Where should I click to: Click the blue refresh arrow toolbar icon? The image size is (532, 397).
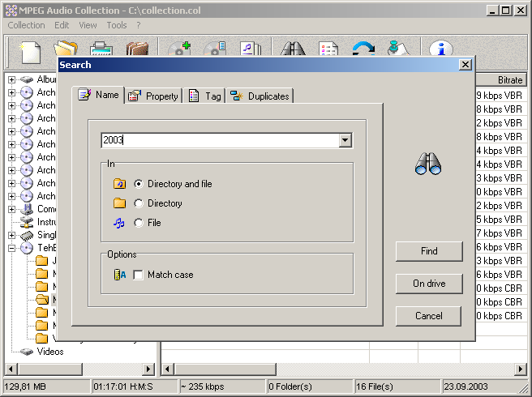pos(363,49)
